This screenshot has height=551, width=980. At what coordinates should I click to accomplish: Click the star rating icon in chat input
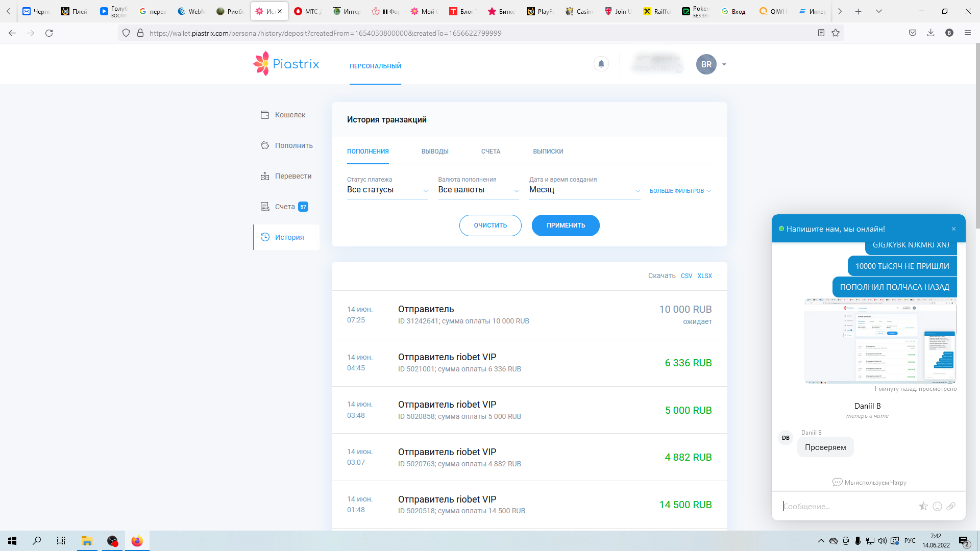point(923,506)
